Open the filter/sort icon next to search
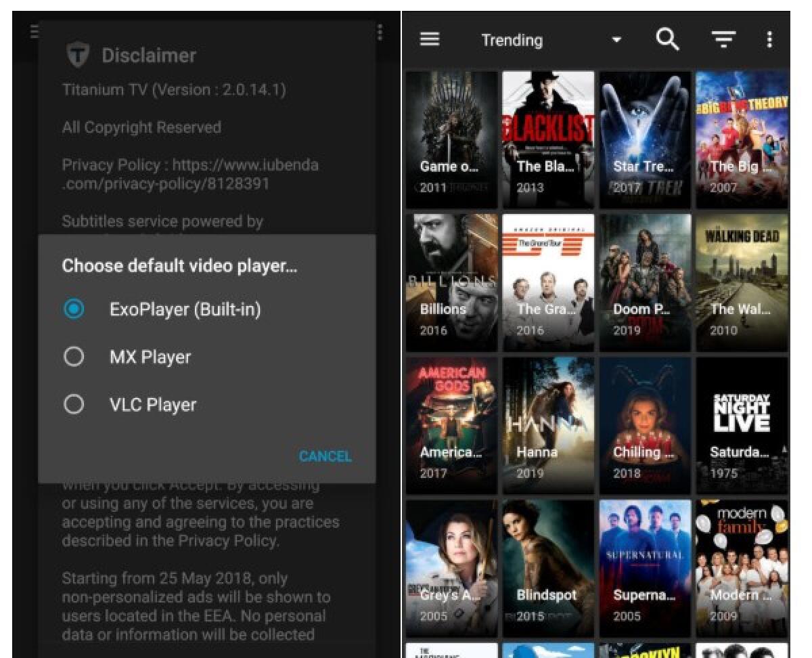 coord(723,39)
